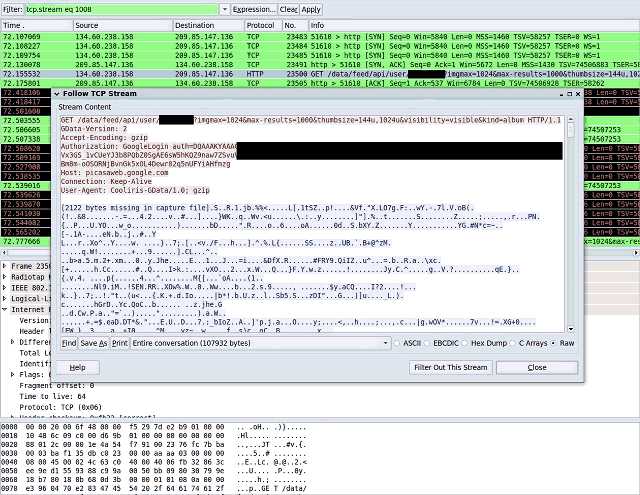The height and width of the screenshot is (495, 640).
Task: Click the stream content scrollbar up arrow
Action: coord(571,120)
